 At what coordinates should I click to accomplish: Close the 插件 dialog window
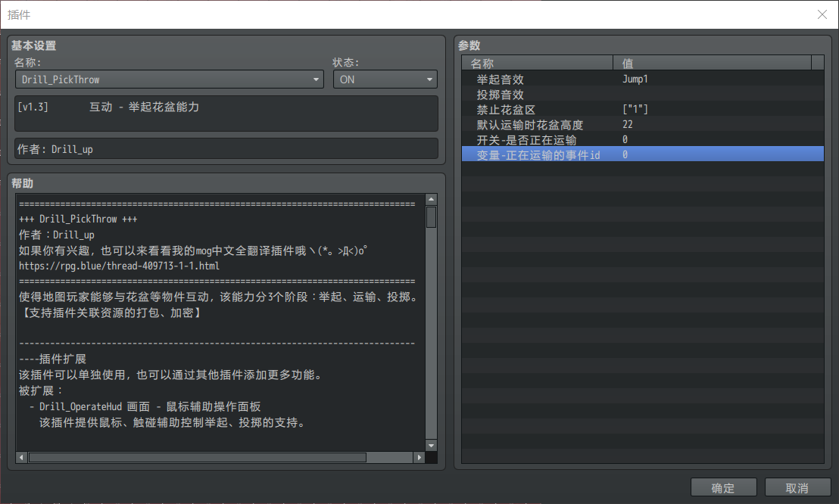click(x=822, y=14)
